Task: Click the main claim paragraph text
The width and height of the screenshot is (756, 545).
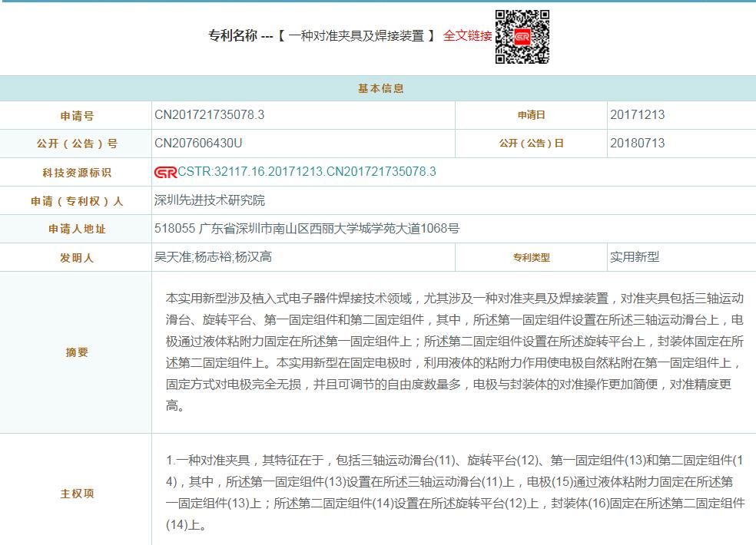Action: click(453, 493)
